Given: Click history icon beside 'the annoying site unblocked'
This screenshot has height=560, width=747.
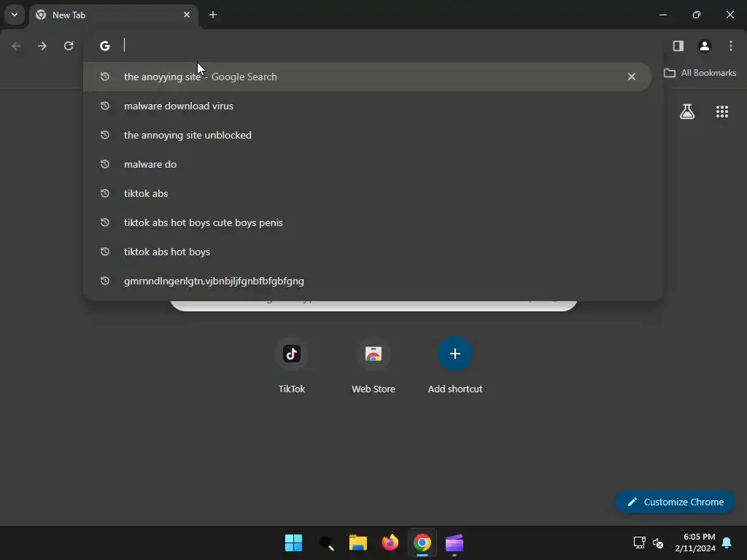Looking at the screenshot, I should [x=105, y=135].
